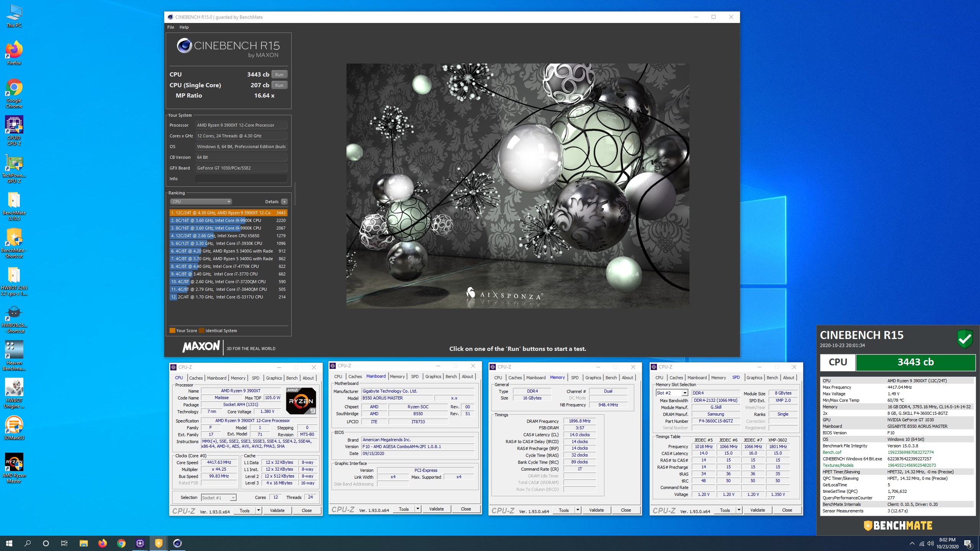Show hidden system tray icons
980x551 pixels.
tap(912, 543)
